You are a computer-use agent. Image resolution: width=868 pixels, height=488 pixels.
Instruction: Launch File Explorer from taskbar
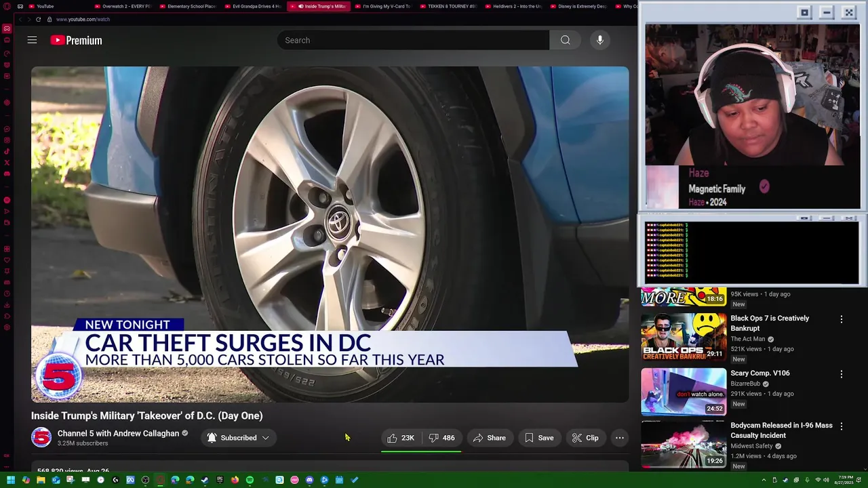point(41,480)
